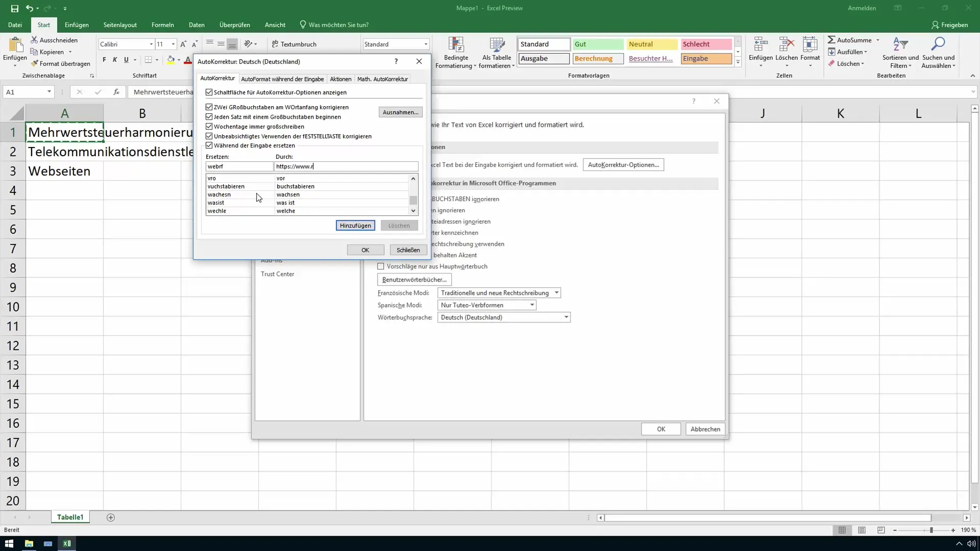
Task: Open Französische Modi dropdown
Action: [556, 293]
